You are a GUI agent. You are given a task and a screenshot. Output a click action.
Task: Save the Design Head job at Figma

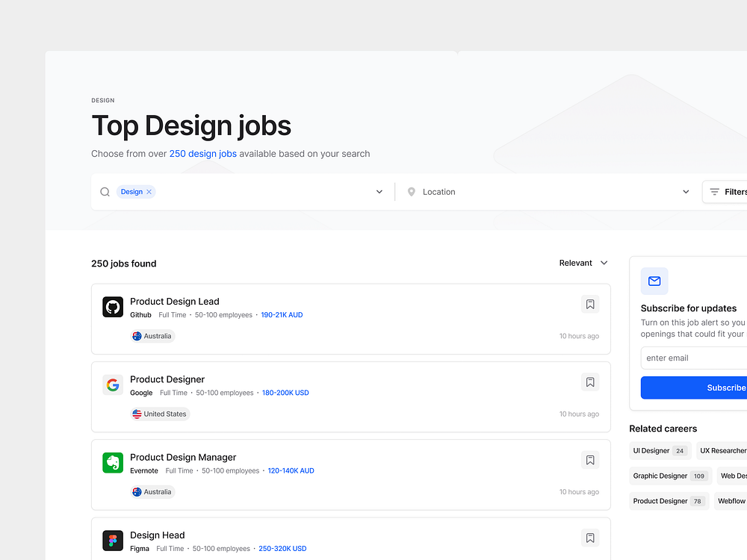click(x=590, y=538)
